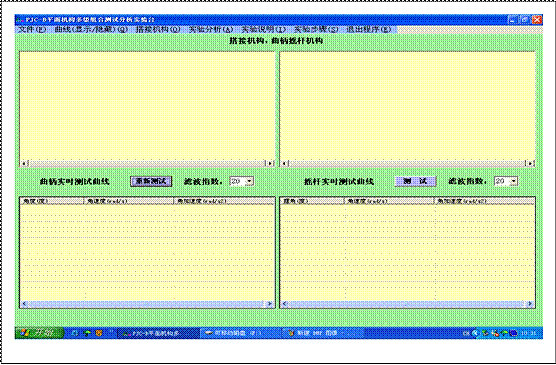Viewport: 556px width, 365px height.
Task: Click the shield icon in the quick launch
Action: (x=100, y=333)
